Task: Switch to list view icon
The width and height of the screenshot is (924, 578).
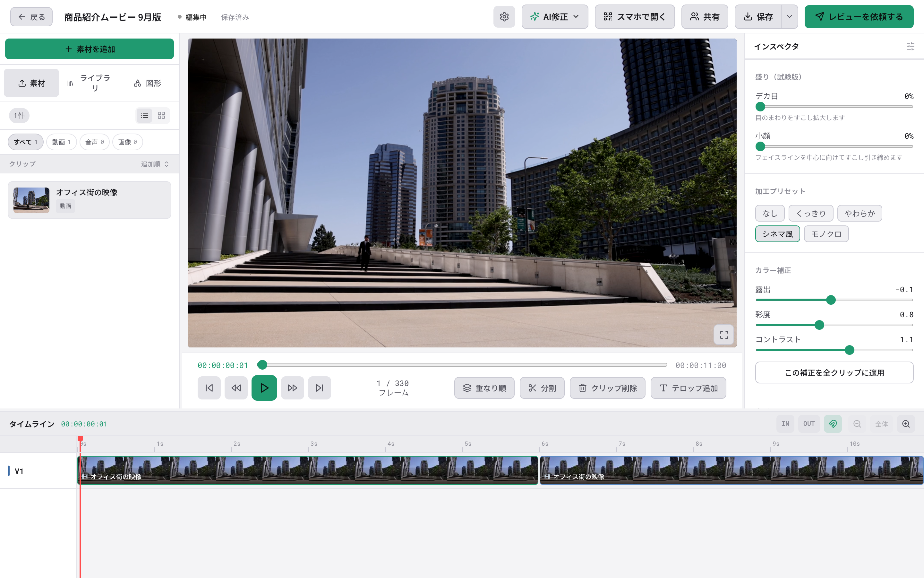Action: [x=145, y=116]
